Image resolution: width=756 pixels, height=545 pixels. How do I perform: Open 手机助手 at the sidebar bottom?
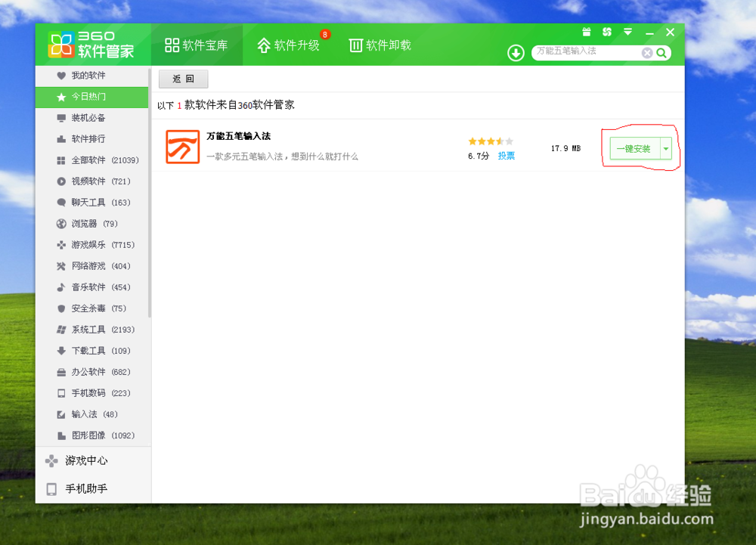pos(93,489)
